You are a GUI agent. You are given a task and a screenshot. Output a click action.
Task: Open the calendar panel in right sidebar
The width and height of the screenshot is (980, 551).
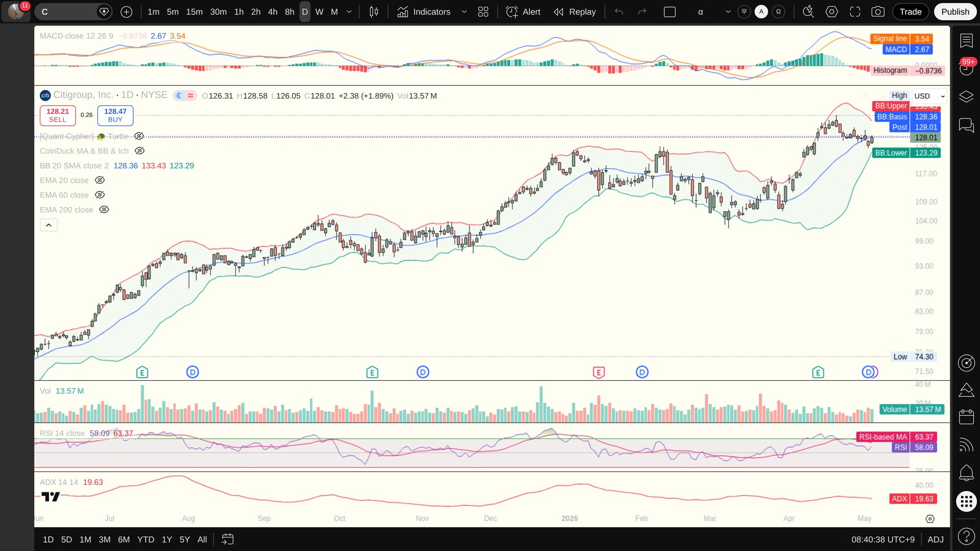[967, 417]
